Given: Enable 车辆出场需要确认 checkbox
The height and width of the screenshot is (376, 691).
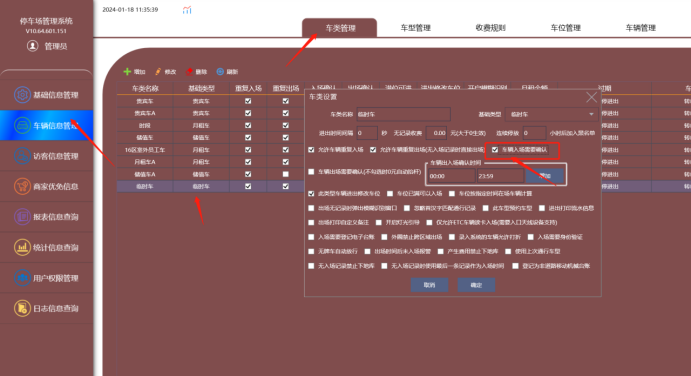Looking at the screenshot, I should tap(312, 171).
